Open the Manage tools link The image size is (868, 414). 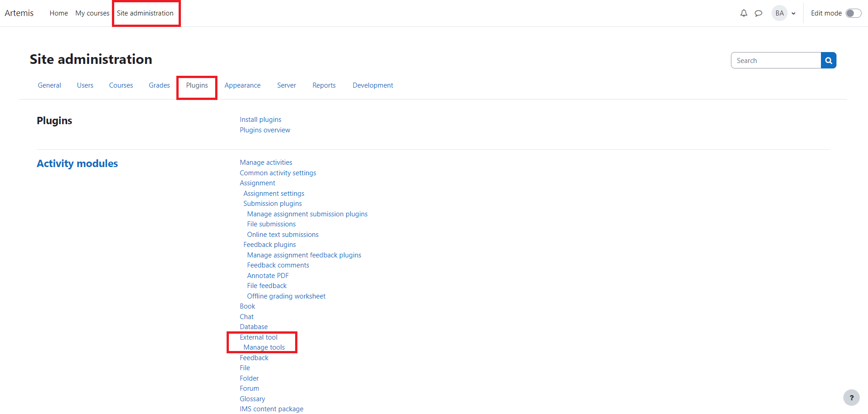tap(265, 347)
